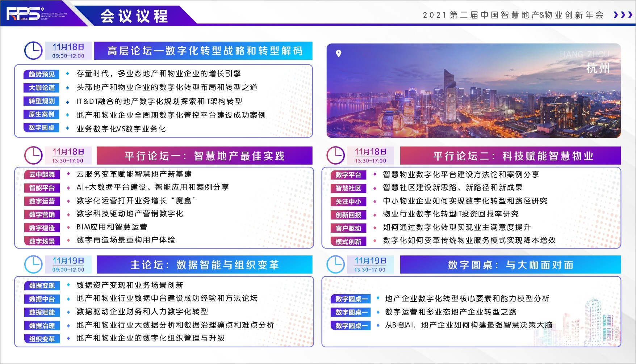Click clock icon beside 平行论坛二 session
Screen dimensions: 636x364
[335, 156]
